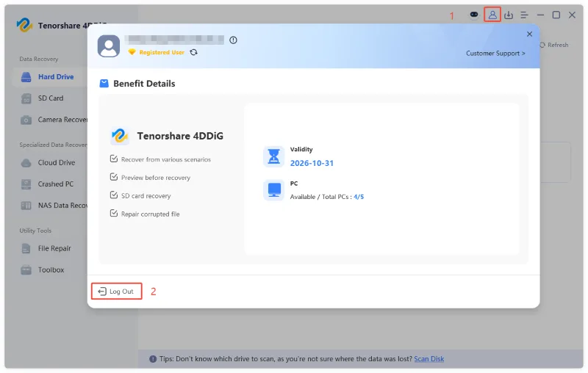Click the Log Out button
Screen dimensions: 588x373
[116, 291]
